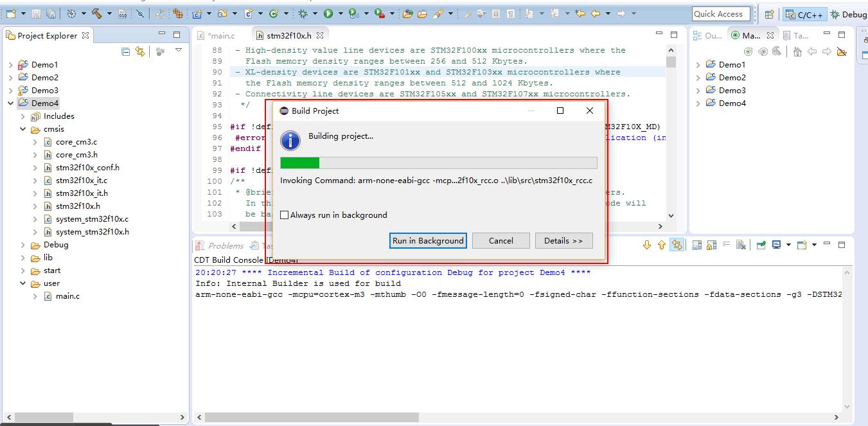Select the Project Explorer tab
This screenshot has width=868, height=426.
click(48, 36)
